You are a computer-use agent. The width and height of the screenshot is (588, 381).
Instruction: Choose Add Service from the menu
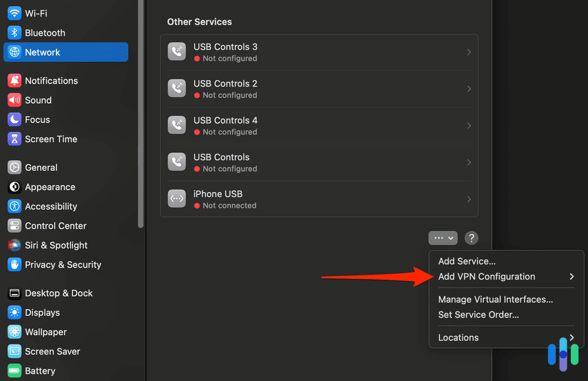point(467,261)
